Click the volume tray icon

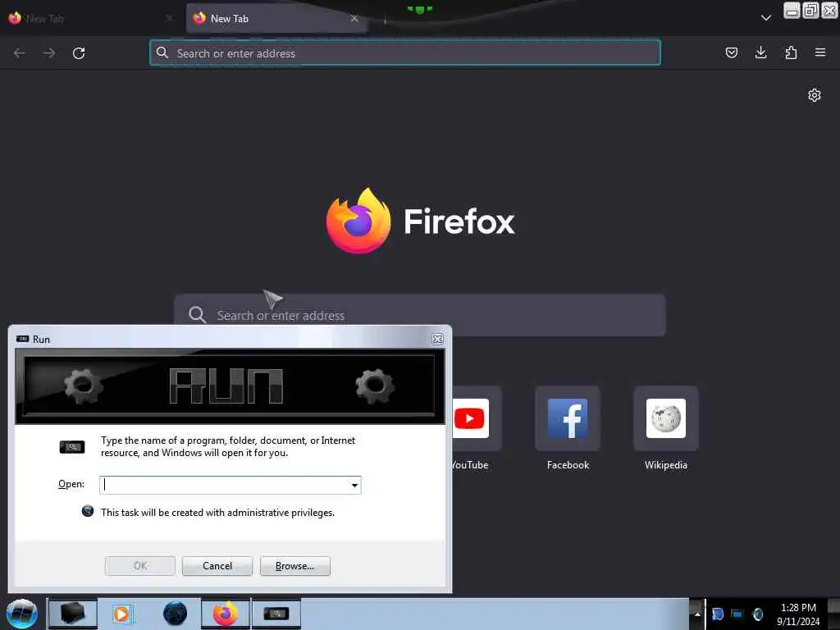(757, 614)
